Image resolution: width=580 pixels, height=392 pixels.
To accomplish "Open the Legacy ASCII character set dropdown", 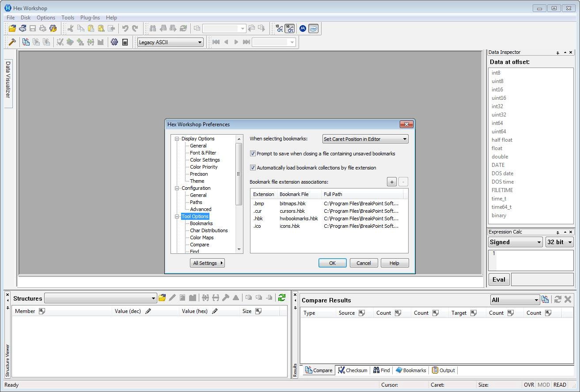I will click(170, 42).
